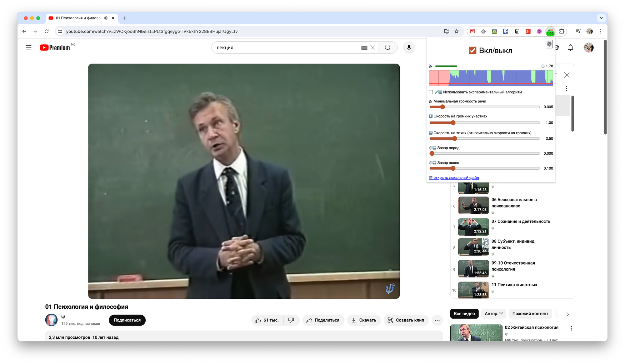Enable the экспериментальный алгоритм checkbox
This screenshot has width=625, height=364.
(431, 92)
